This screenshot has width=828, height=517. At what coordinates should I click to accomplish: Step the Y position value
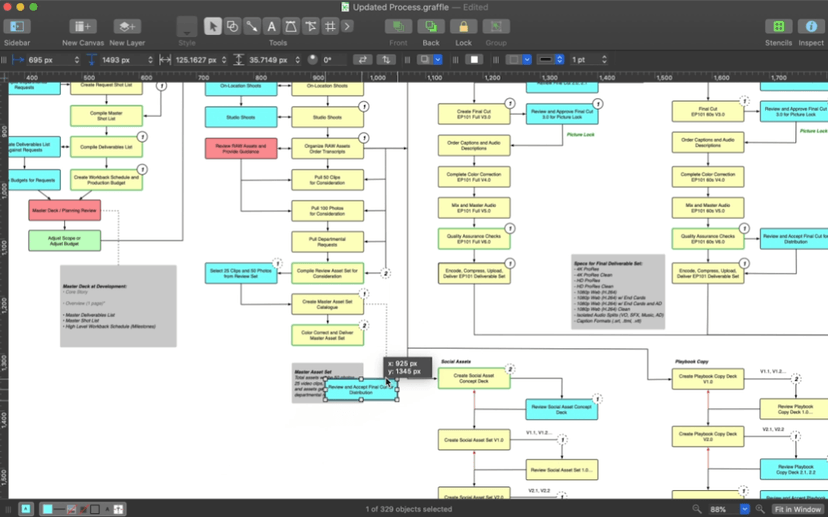pyautogui.click(x=150, y=60)
